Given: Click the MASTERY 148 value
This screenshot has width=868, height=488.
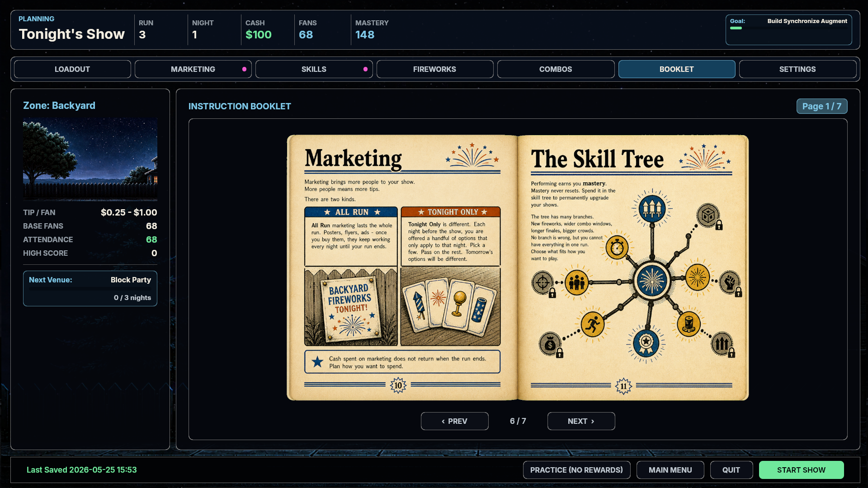Looking at the screenshot, I should coord(365,35).
